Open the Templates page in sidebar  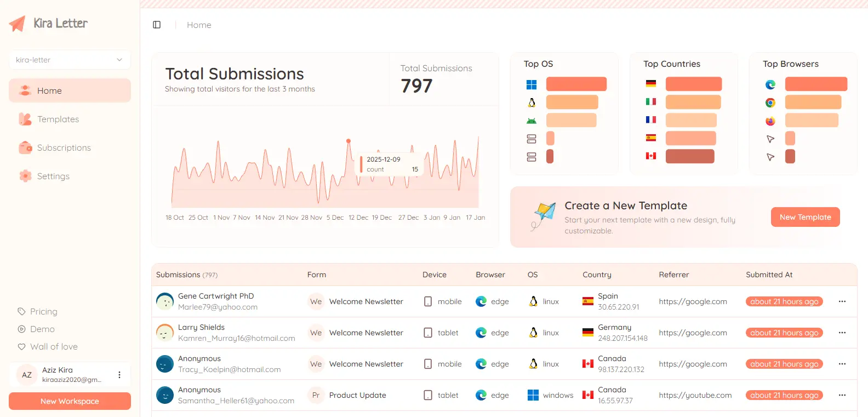58,119
